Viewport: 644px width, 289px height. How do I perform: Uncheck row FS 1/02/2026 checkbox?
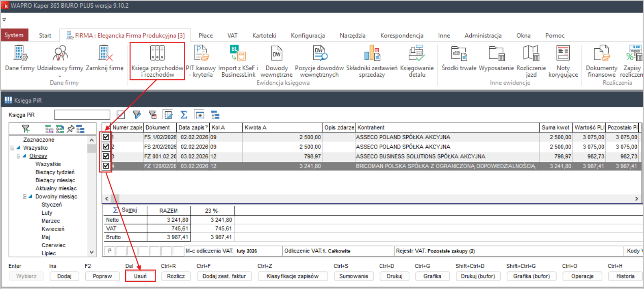click(106, 137)
